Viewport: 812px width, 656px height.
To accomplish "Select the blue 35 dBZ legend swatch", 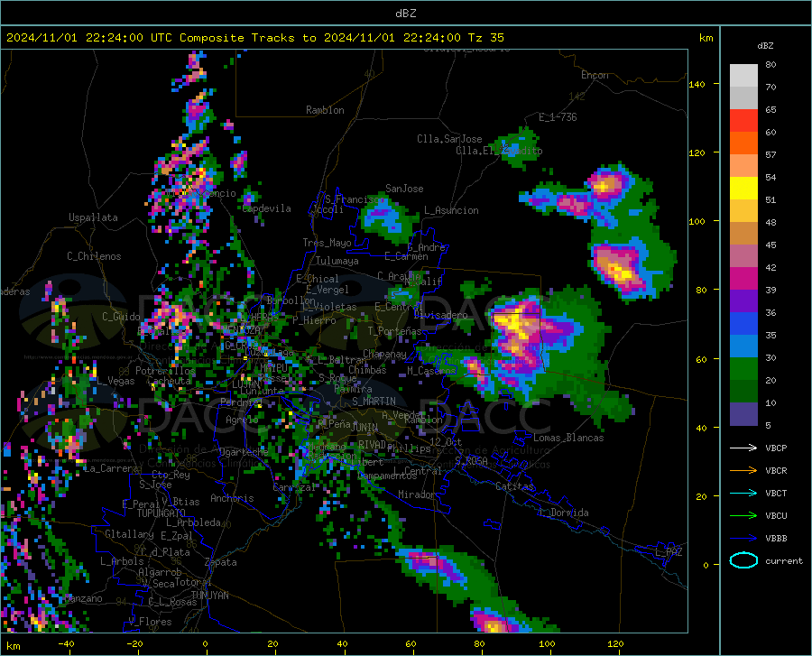I will tap(743, 324).
